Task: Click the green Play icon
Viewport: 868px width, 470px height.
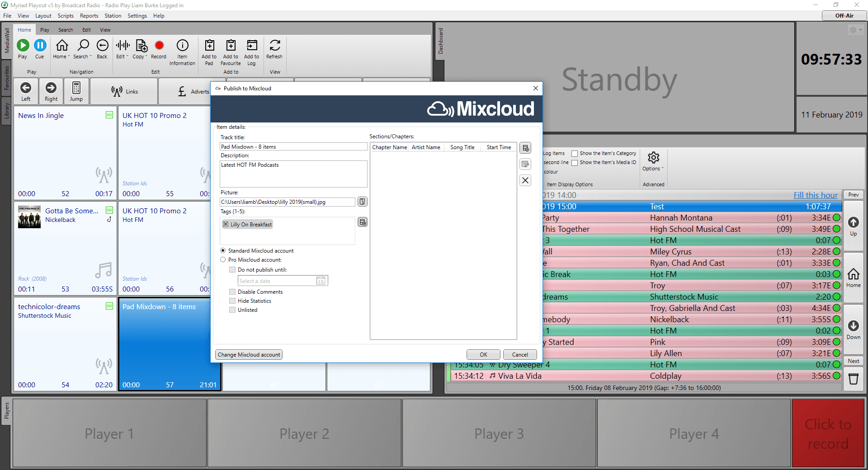Action: [x=23, y=46]
